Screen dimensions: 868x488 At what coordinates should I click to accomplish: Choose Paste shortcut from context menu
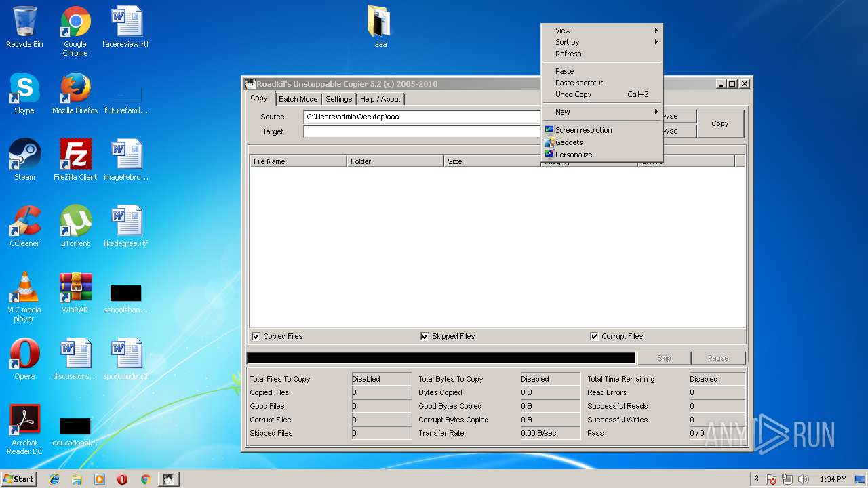pos(601,83)
